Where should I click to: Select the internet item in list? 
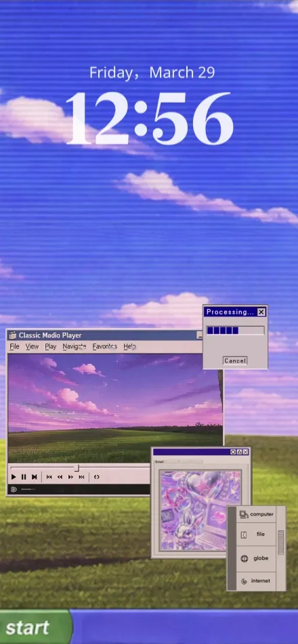click(x=255, y=581)
